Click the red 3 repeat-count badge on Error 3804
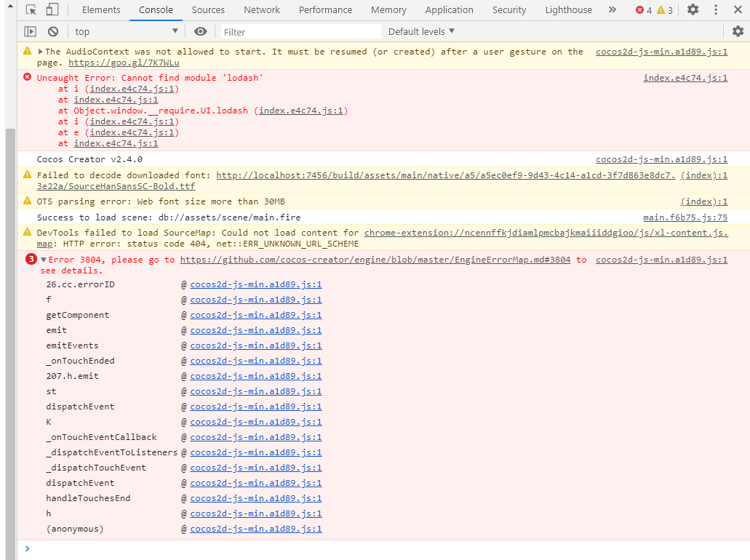Image resolution: width=750 pixels, height=560 pixels. tap(31, 259)
